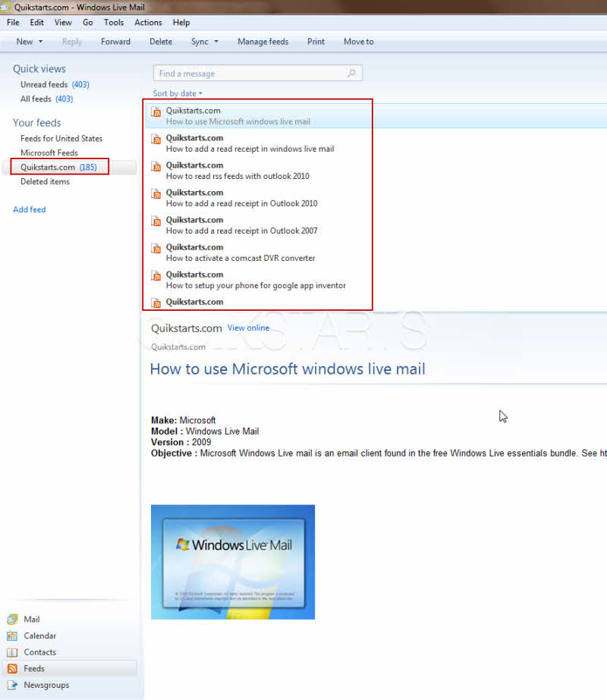Click the Print toolbar button
This screenshot has height=700, width=607.
tap(316, 42)
